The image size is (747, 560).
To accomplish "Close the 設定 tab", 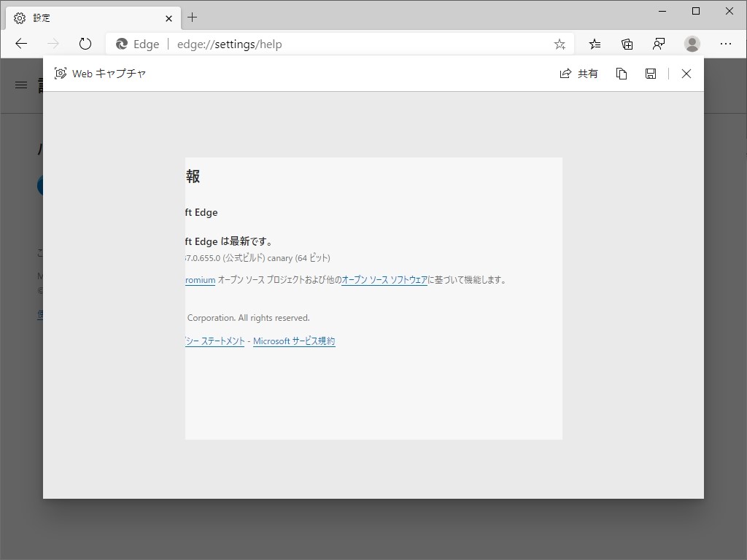I will pos(169,18).
